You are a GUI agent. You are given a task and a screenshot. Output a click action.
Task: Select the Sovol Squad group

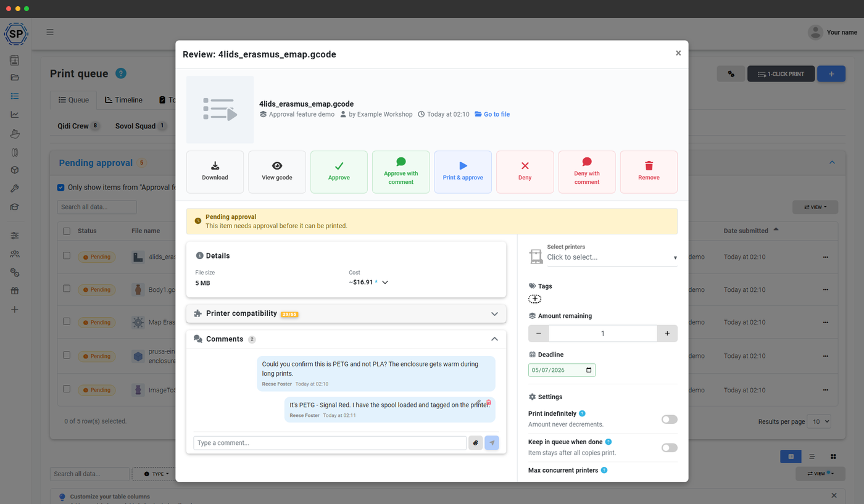pos(141,126)
